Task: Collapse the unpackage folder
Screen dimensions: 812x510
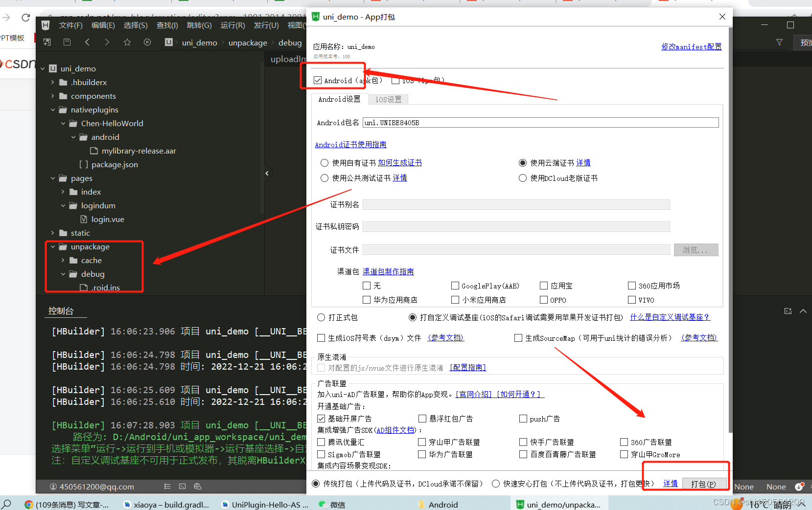Action: (x=53, y=246)
